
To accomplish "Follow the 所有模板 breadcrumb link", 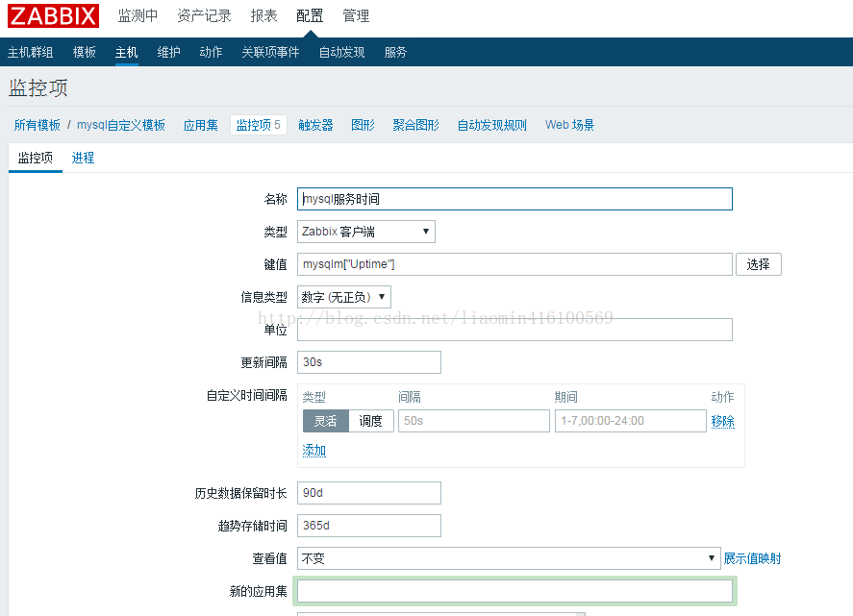I will pyautogui.click(x=37, y=125).
